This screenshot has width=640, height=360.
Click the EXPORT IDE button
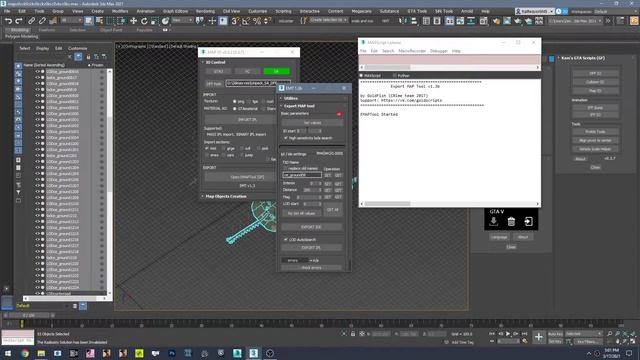311,227
